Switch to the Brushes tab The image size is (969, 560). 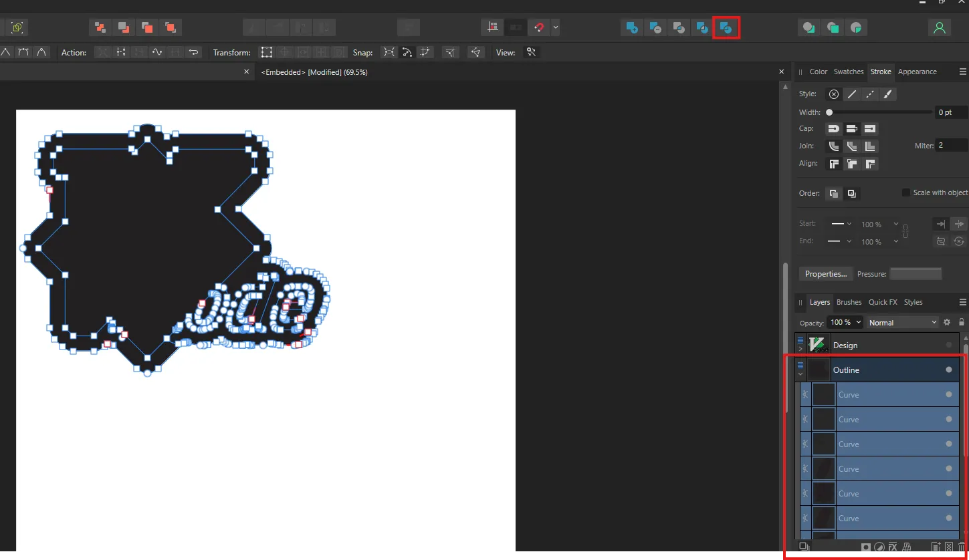point(849,302)
